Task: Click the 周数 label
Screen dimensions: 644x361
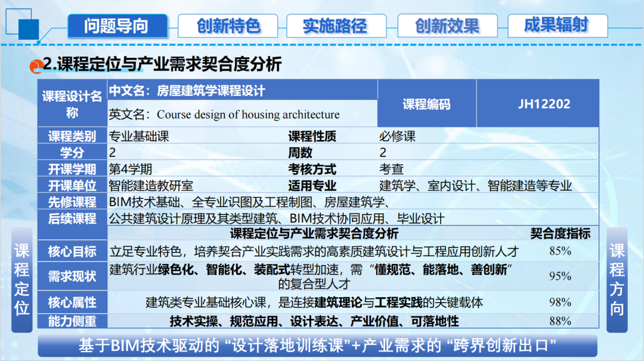Action: 300,153
